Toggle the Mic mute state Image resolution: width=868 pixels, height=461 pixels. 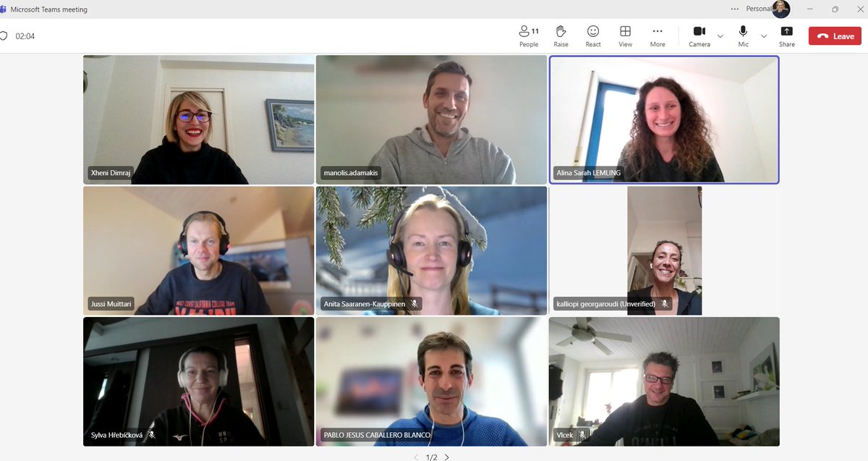[x=743, y=36]
